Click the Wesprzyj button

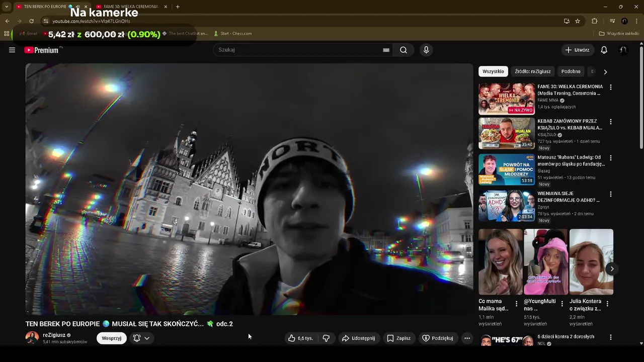coord(112,338)
